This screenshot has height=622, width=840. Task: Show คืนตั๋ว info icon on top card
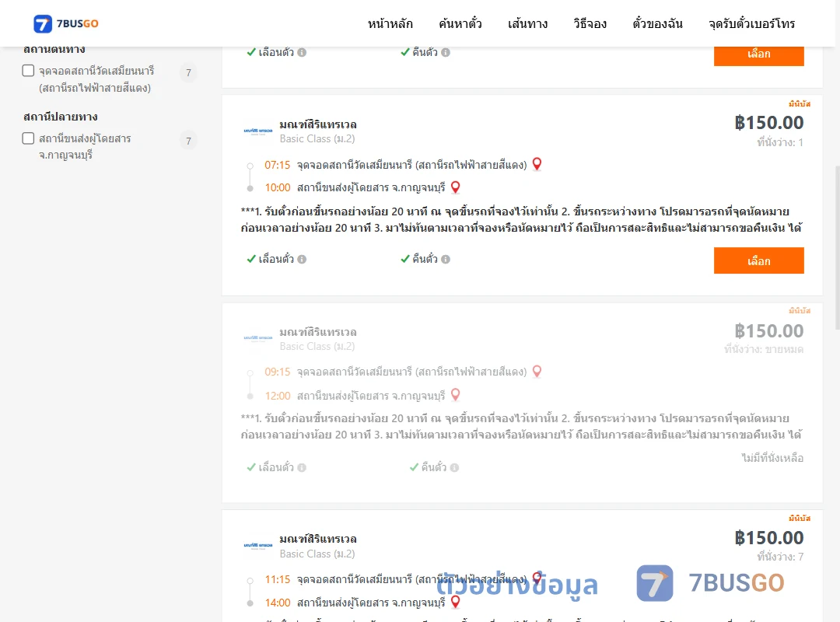(446, 53)
